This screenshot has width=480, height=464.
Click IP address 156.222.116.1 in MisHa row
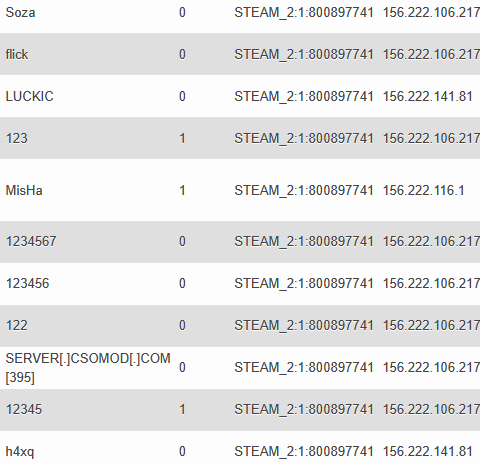click(x=423, y=191)
